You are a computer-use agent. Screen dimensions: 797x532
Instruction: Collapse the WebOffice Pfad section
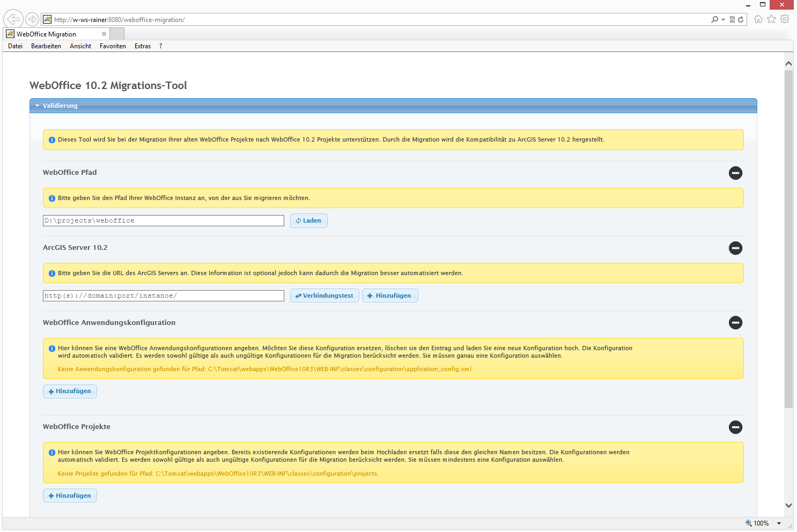pos(735,173)
